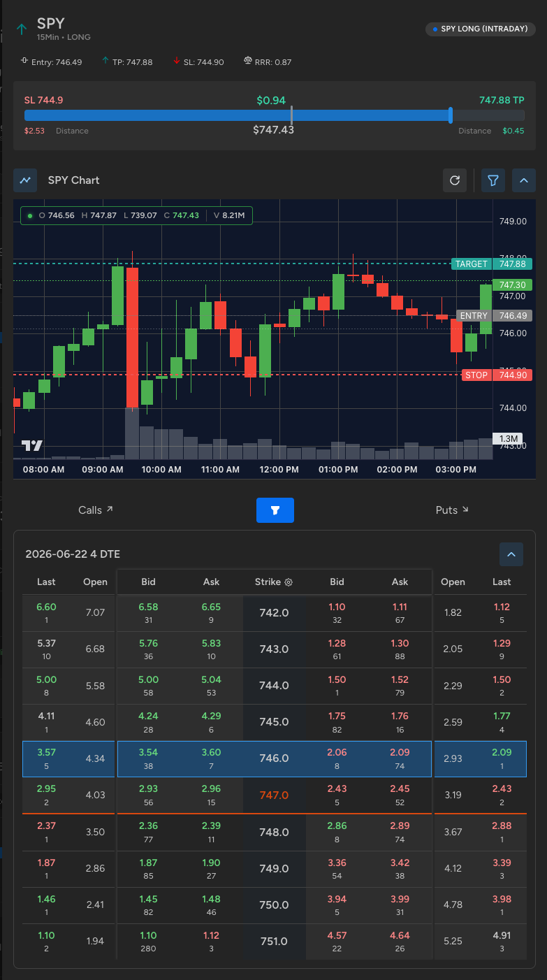Click the refresh chart icon
This screenshot has width=547, height=980.
click(455, 180)
